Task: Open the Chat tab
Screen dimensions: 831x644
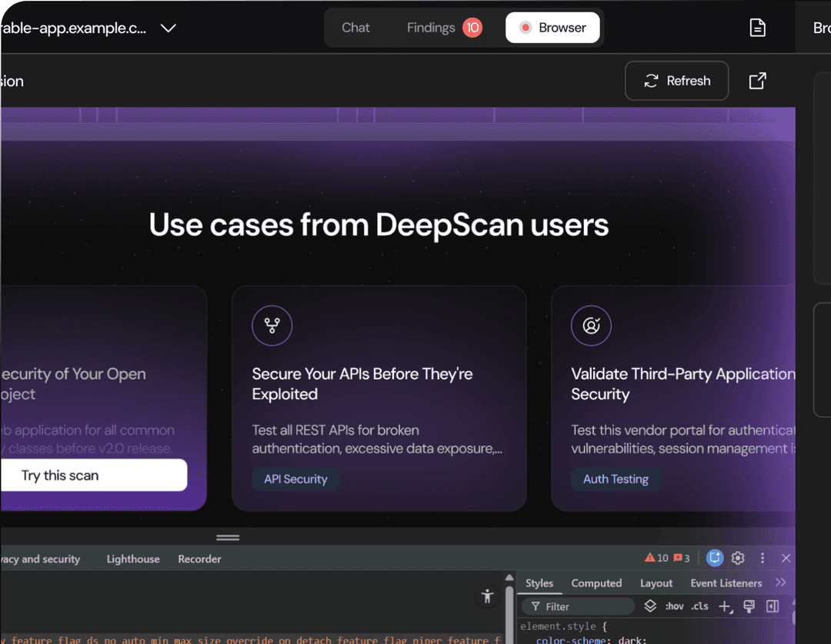Action: click(x=355, y=28)
